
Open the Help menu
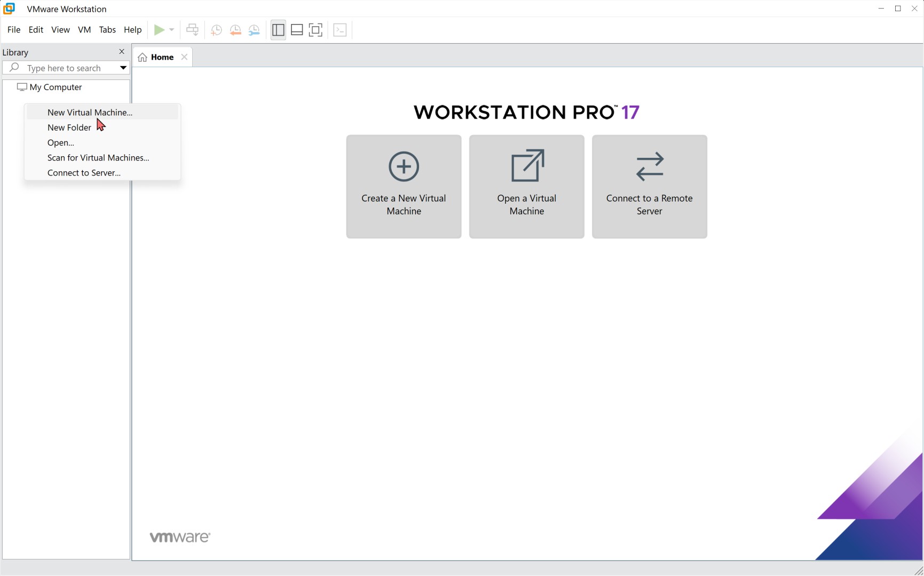point(133,30)
